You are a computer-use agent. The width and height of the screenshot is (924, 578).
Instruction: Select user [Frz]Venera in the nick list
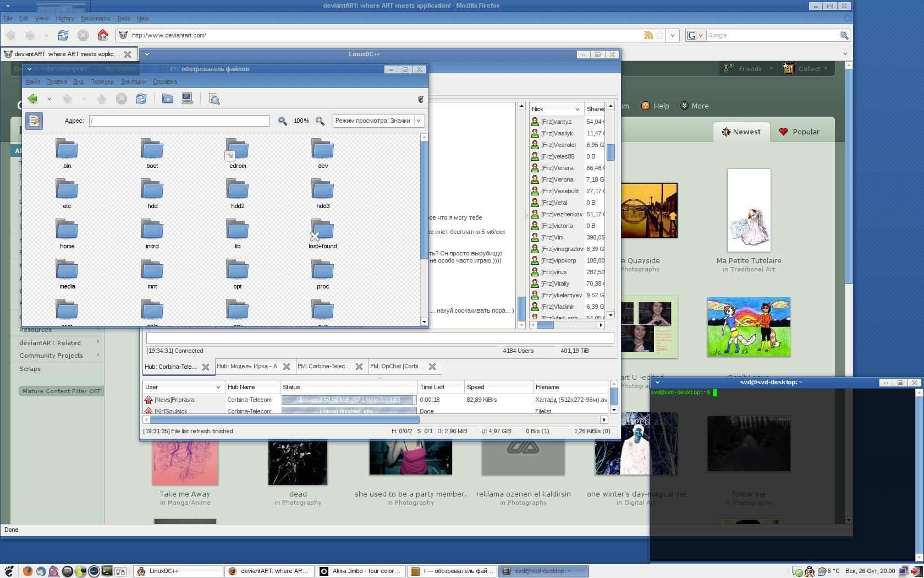557,168
